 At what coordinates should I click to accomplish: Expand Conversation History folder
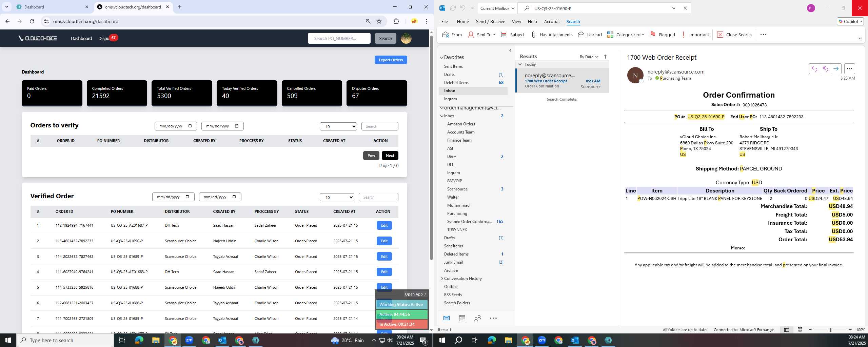pyautogui.click(x=442, y=279)
